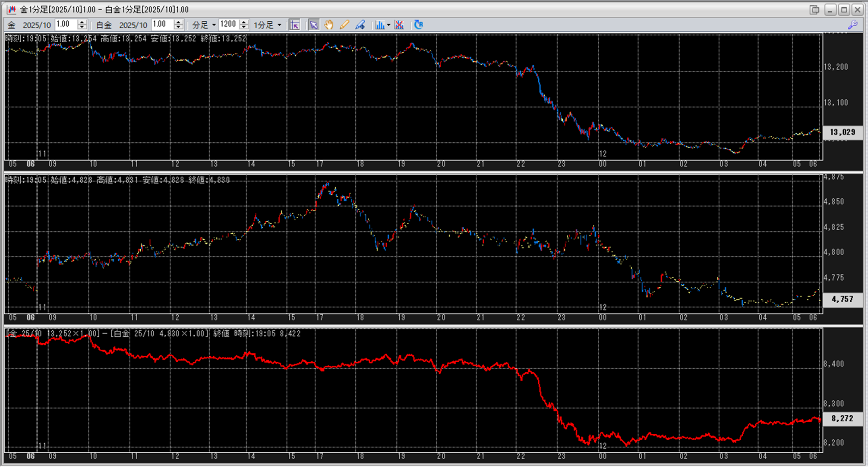Click the restore child window button

click(x=814, y=9)
